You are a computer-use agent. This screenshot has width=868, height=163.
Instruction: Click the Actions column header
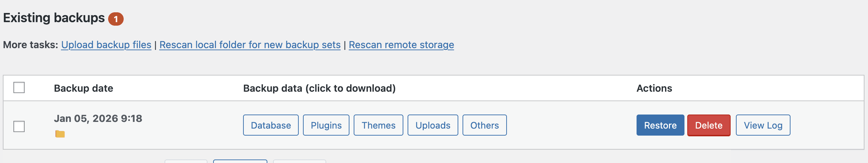pos(654,88)
